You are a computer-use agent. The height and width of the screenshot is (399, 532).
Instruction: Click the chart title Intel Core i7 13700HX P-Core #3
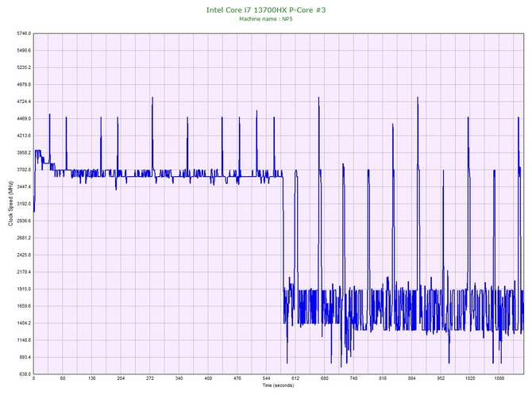tap(266, 9)
